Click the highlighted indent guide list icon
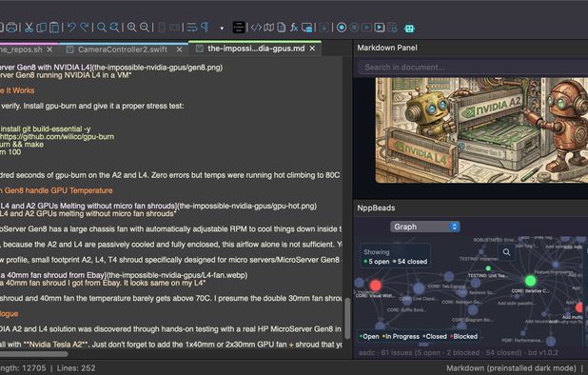The width and height of the screenshot is (588, 375). click(x=239, y=28)
